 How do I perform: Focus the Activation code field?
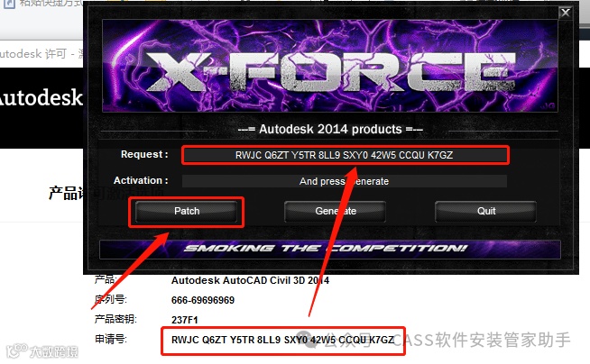[345, 181]
